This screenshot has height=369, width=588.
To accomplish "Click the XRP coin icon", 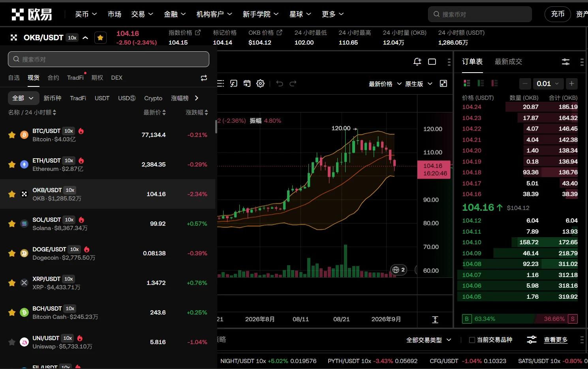I will coord(24,283).
